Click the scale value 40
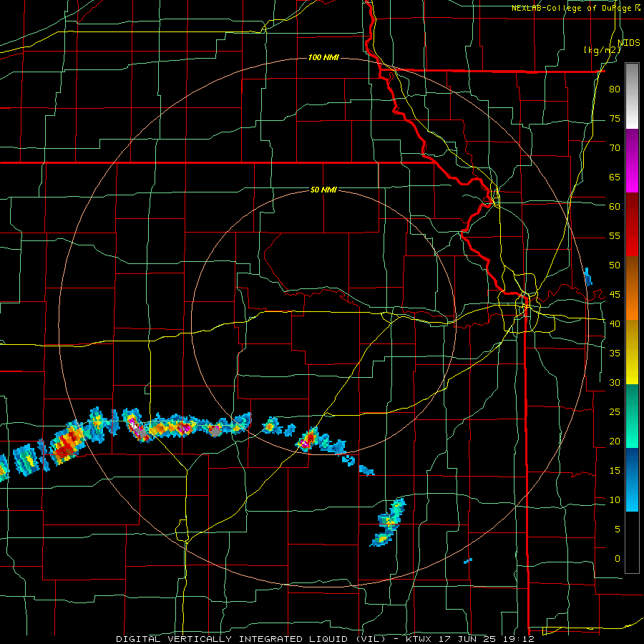This screenshot has height=644, width=644. [615, 324]
